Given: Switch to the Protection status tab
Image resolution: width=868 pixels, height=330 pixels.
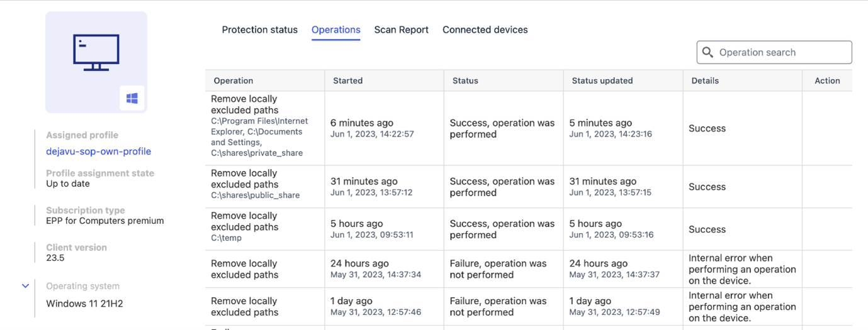Looking at the screenshot, I should [259, 30].
